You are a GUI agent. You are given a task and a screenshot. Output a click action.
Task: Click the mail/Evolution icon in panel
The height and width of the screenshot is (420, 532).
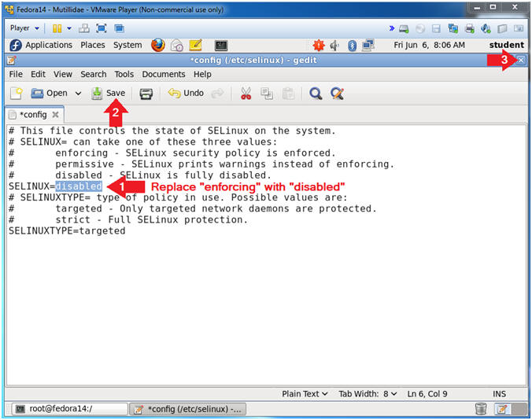tap(177, 45)
